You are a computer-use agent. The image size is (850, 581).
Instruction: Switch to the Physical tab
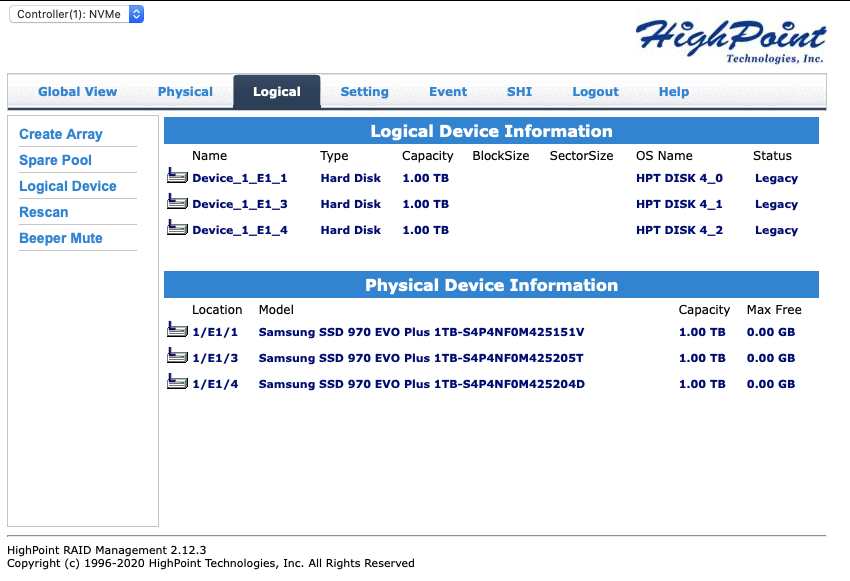[185, 92]
